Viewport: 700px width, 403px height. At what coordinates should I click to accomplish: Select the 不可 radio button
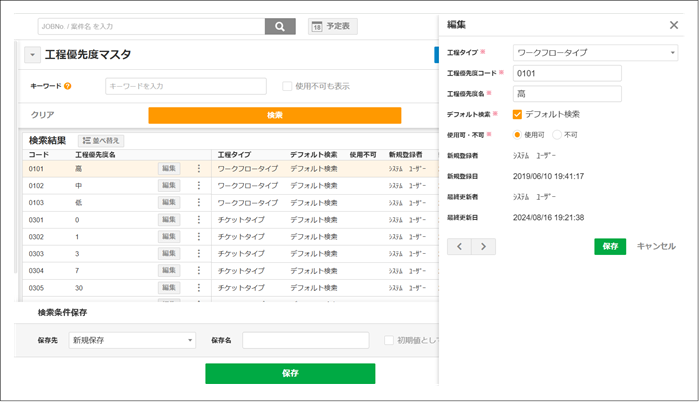(557, 134)
